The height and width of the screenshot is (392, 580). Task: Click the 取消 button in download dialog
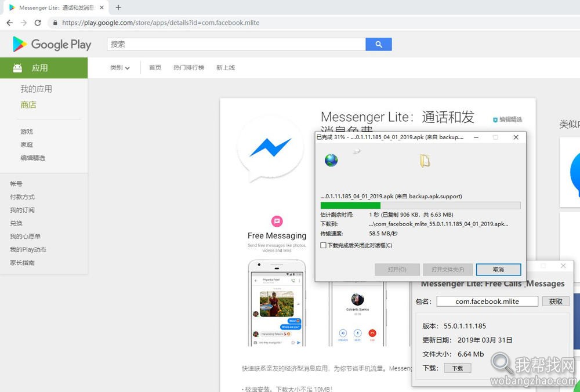(498, 270)
